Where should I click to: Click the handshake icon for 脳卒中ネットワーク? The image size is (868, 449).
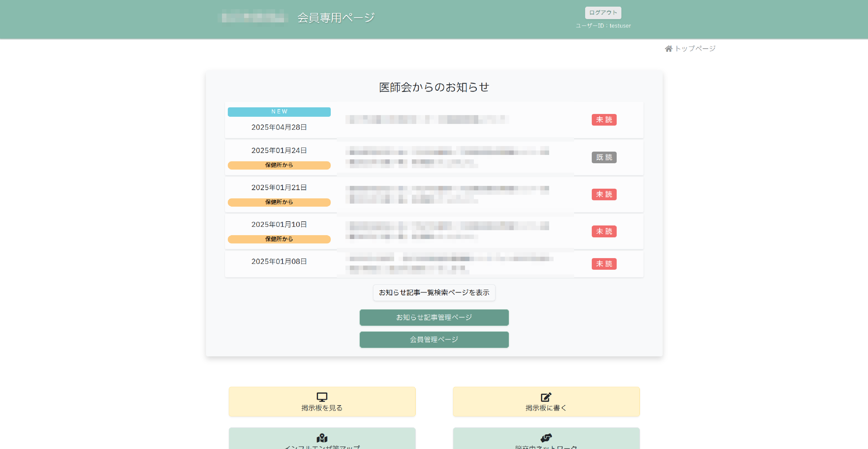[x=546, y=438]
